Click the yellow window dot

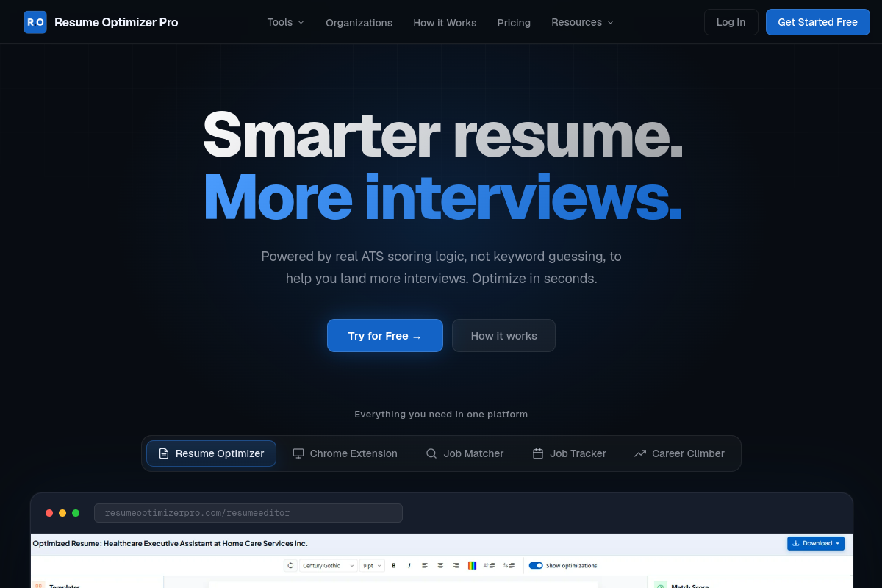(x=62, y=513)
